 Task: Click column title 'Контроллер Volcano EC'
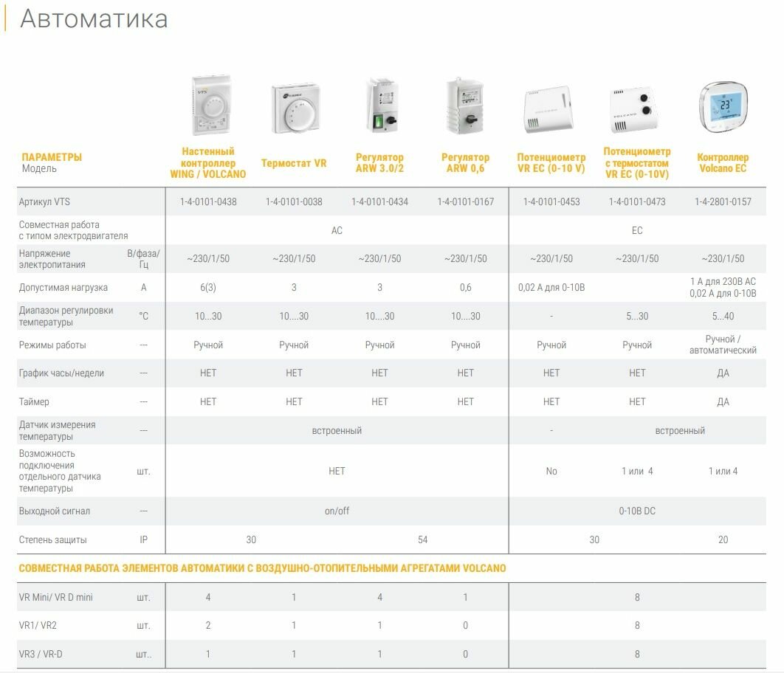[x=723, y=163]
